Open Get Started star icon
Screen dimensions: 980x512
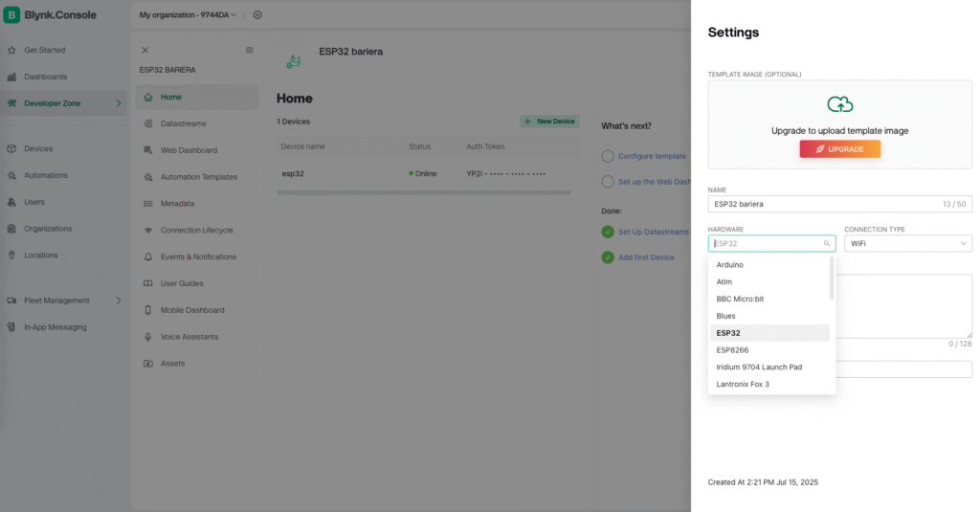pyautogui.click(x=11, y=50)
